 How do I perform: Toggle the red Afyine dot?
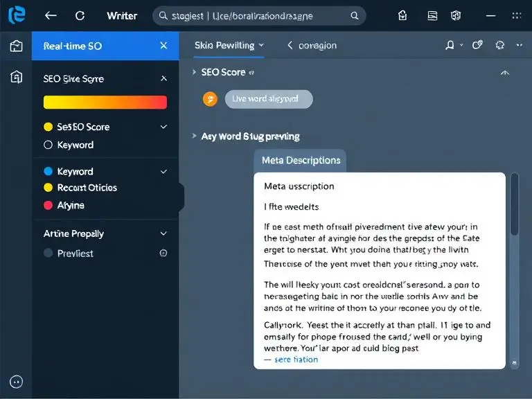click(x=48, y=205)
